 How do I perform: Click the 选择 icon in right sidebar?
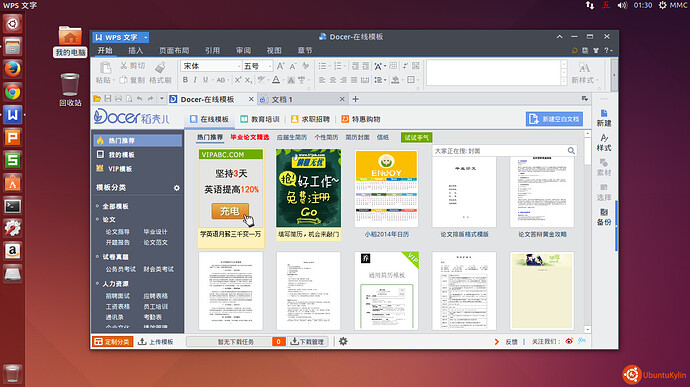(604, 188)
